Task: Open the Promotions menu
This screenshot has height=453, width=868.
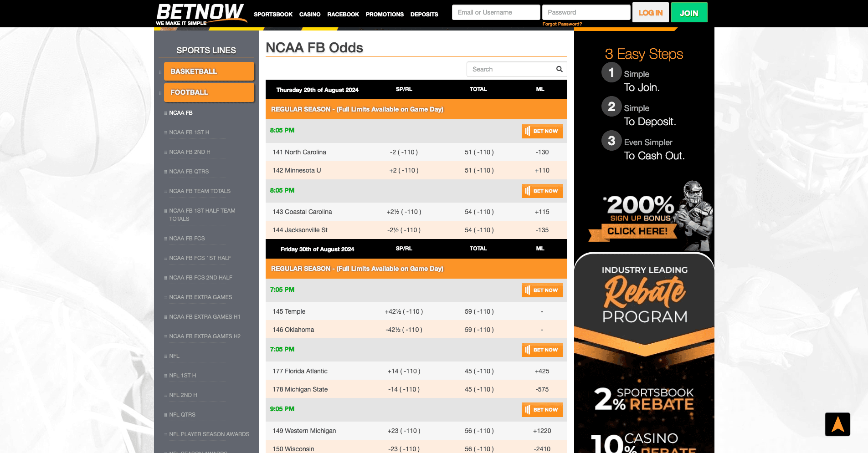Action: 385,15
